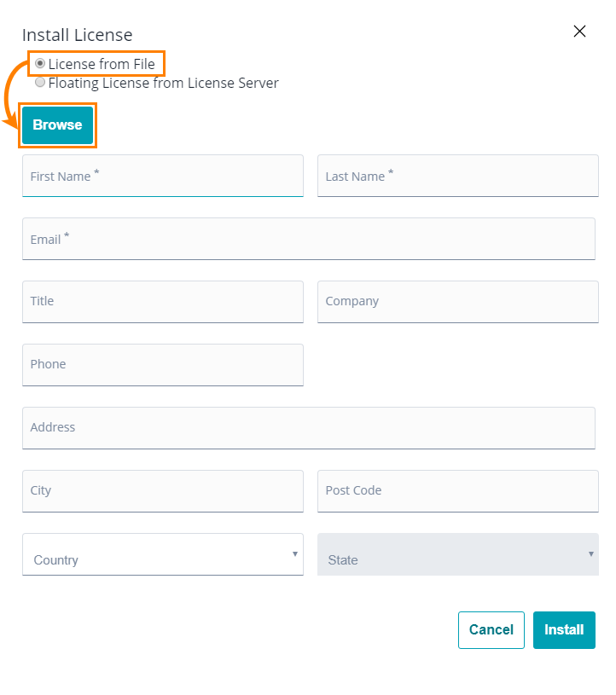Click the State dropdown arrow
Screen dimensions: 616x695
click(x=590, y=554)
